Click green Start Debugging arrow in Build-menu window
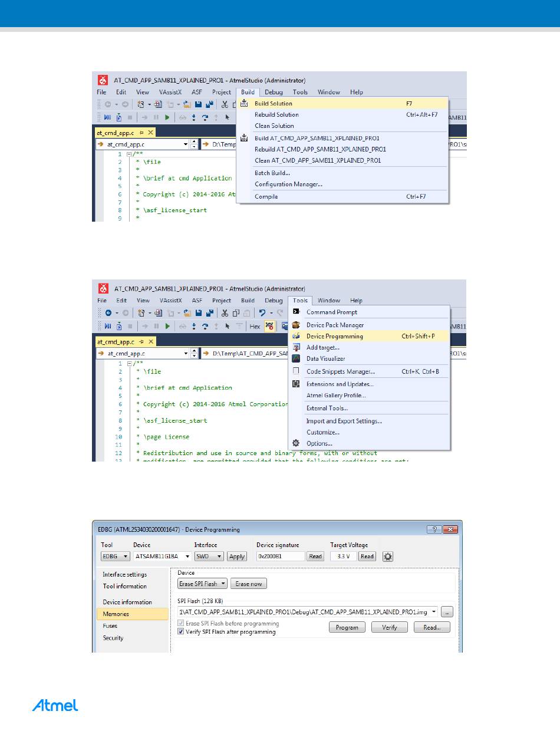Image resolution: width=560 pixels, height=744 pixels. coord(167,117)
